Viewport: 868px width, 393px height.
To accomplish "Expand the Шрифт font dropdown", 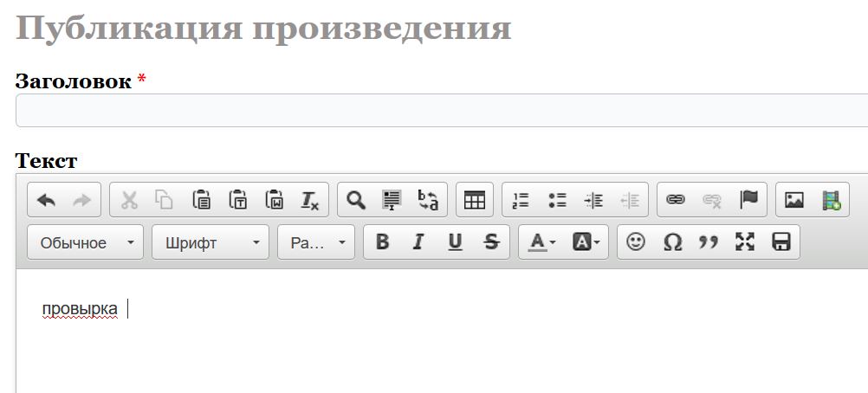I will tap(211, 242).
